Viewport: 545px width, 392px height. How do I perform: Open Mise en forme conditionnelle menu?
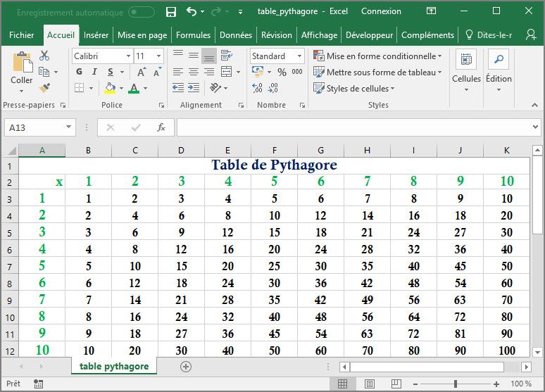377,56
